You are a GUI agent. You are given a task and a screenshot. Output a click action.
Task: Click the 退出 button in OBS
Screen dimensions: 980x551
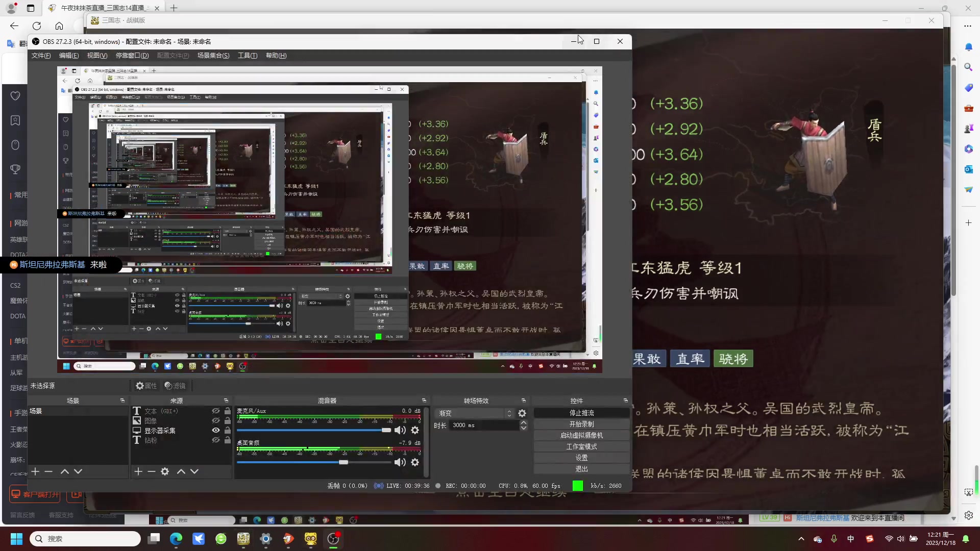[x=582, y=469]
